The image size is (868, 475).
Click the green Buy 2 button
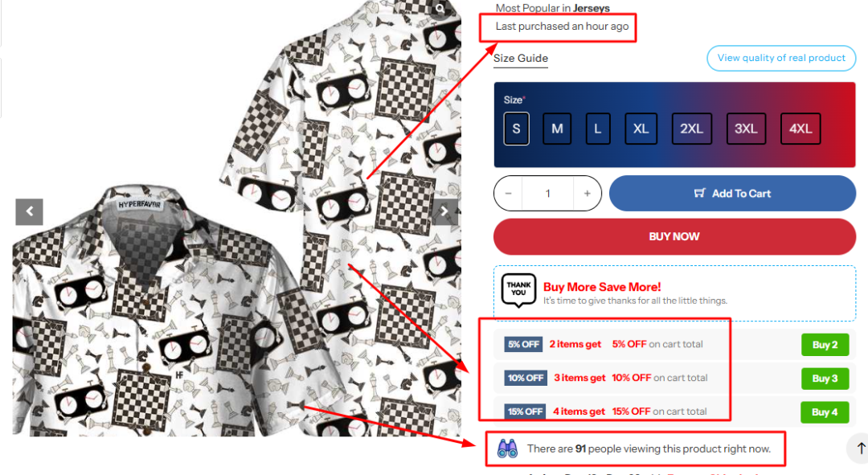pos(825,345)
